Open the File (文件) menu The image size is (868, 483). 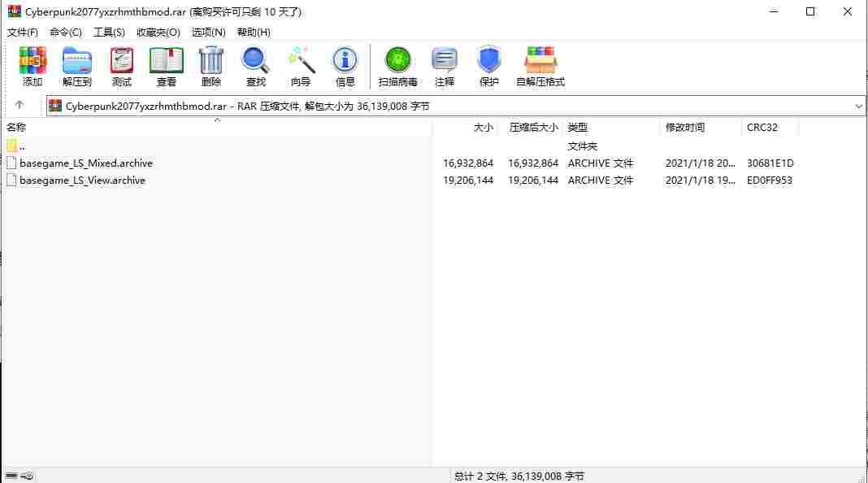click(23, 33)
